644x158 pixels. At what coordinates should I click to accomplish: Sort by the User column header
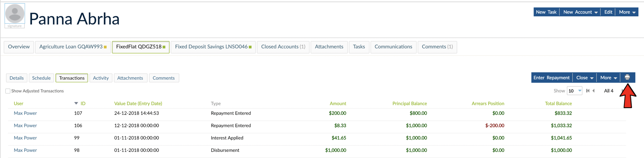(18, 104)
